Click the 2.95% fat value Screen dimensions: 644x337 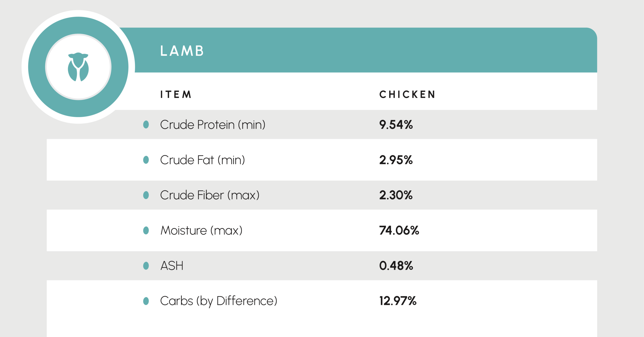396,160
